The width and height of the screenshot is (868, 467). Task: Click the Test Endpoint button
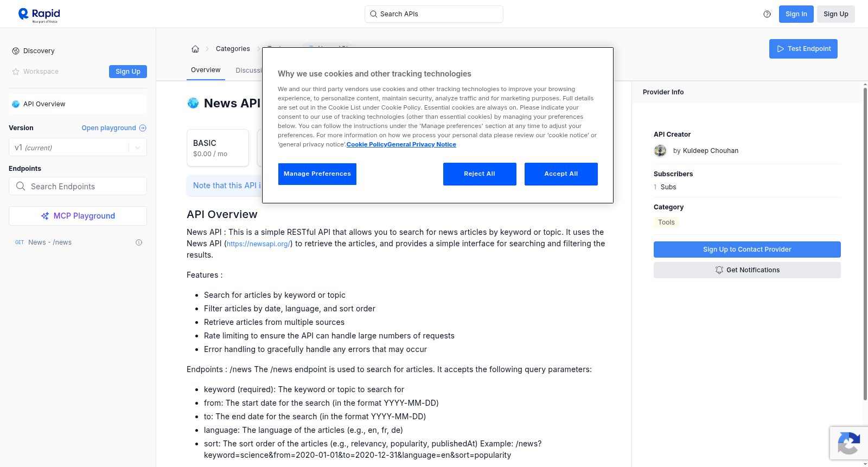pyautogui.click(x=803, y=49)
